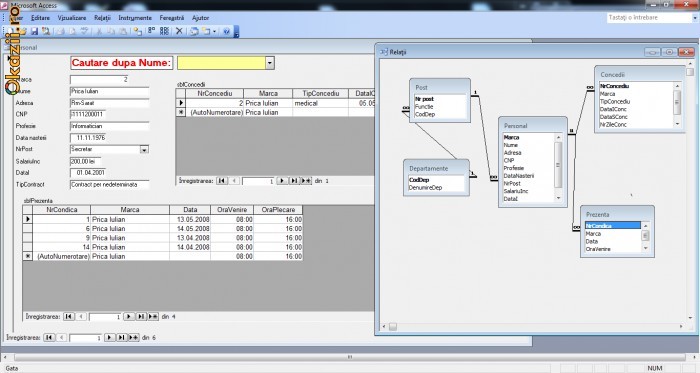Open the Fereastră menu
The height and width of the screenshot is (373, 700).
coord(172,18)
